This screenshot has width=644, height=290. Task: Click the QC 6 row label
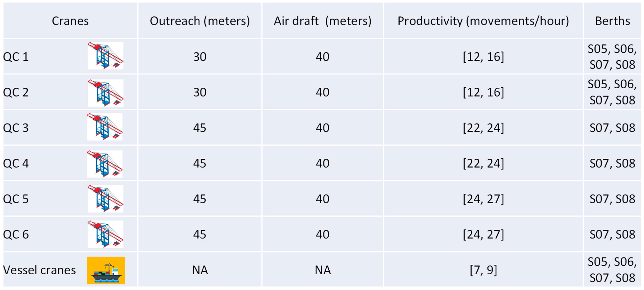pos(16,234)
